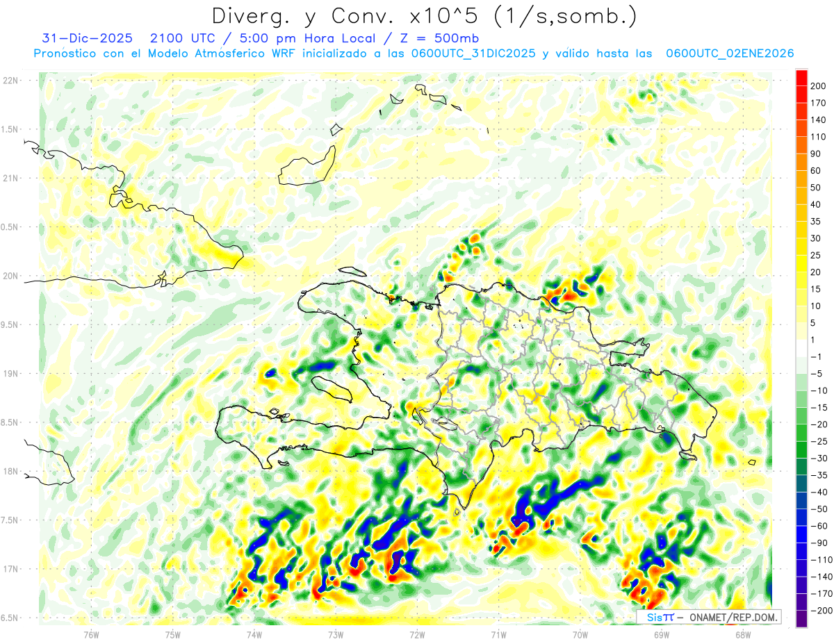Click the colorbar value "-200"
Viewport: 834px width, 644px height.
point(820,611)
